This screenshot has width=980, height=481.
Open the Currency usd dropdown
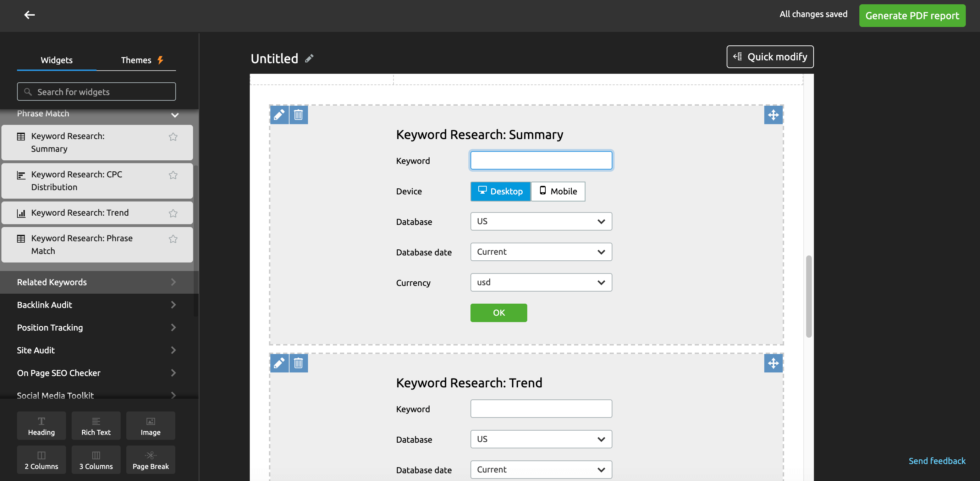(x=541, y=282)
